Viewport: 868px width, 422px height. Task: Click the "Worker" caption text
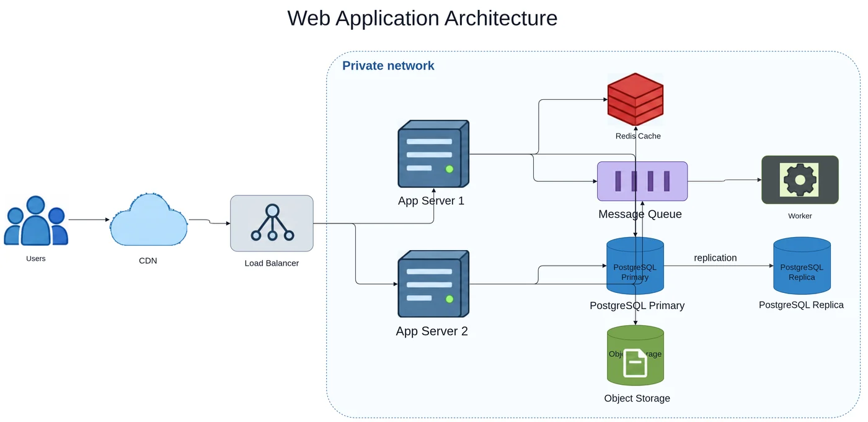800,216
